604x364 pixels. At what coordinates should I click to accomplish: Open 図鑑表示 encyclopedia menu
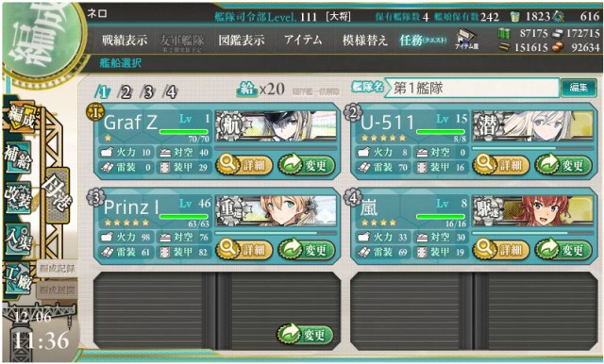click(242, 40)
